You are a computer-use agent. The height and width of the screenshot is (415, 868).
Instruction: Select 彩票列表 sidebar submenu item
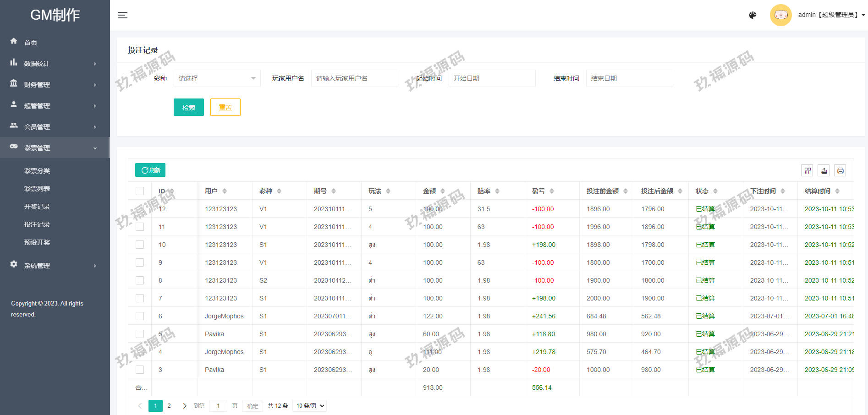click(37, 189)
